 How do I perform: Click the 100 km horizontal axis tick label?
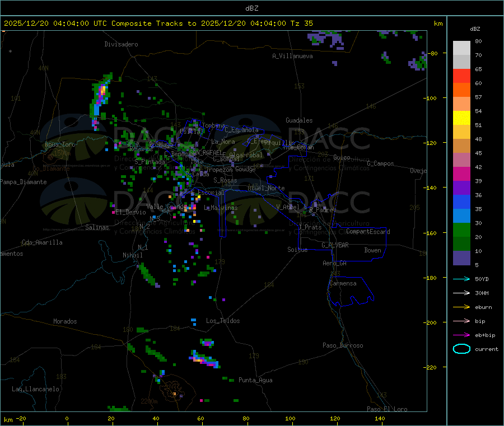(290, 418)
